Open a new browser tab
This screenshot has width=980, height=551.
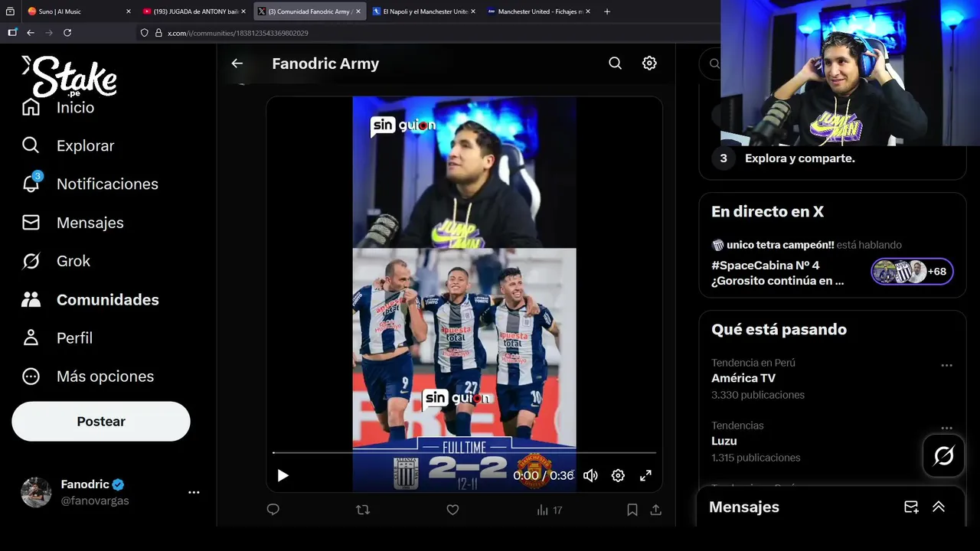(x=607, y=11)
